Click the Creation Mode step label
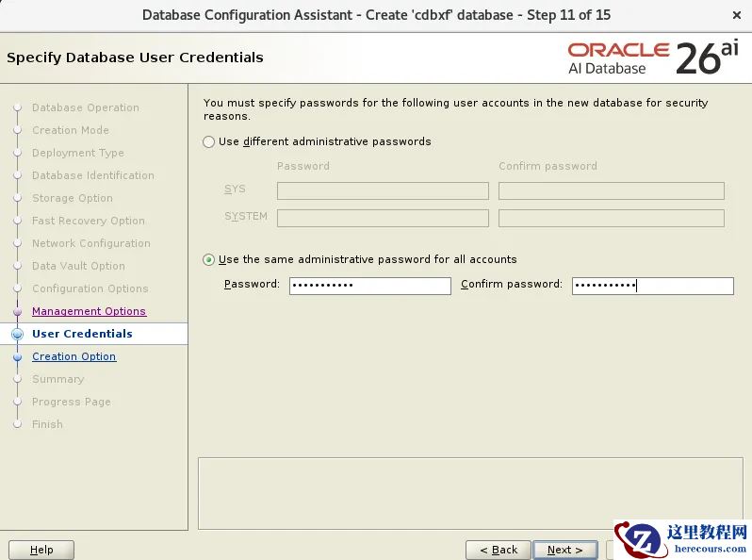This screenshot has height=560, width=752. [71, 130]
